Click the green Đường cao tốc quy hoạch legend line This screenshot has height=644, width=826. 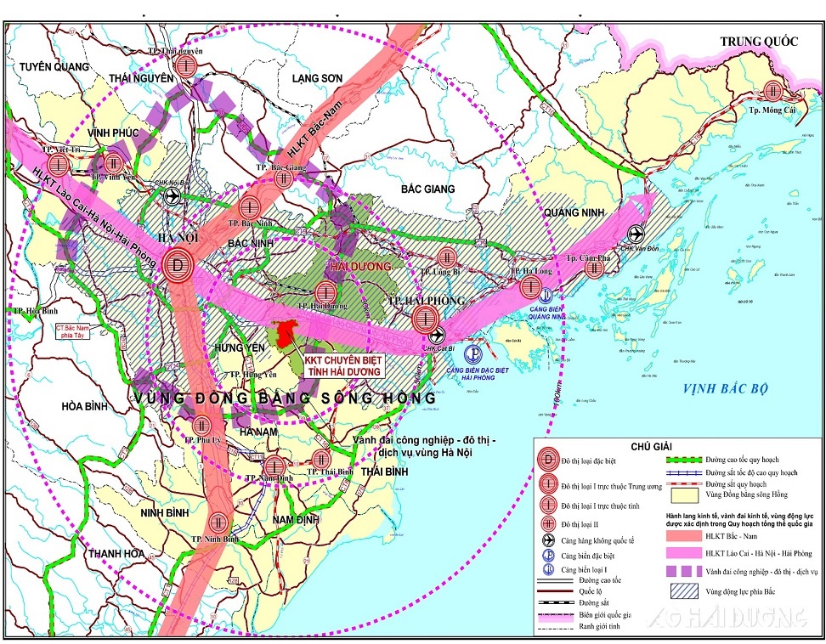tap(684, 460)
